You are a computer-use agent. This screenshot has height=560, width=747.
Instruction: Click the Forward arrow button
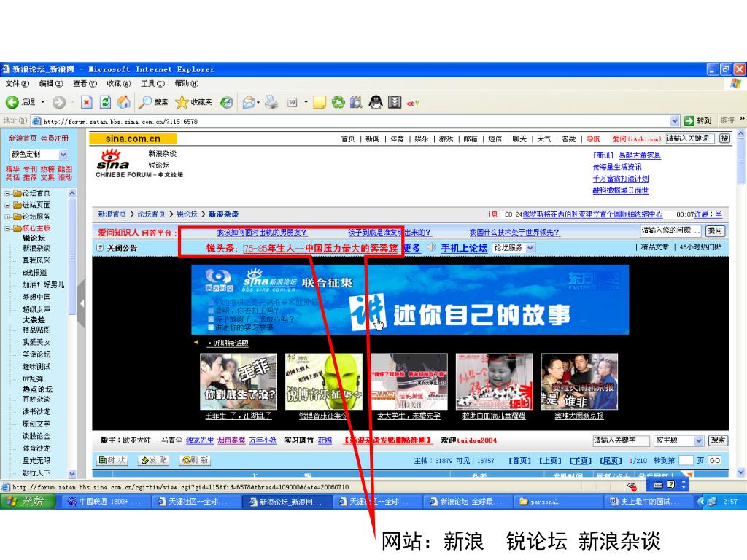click(x=59, y=102)
